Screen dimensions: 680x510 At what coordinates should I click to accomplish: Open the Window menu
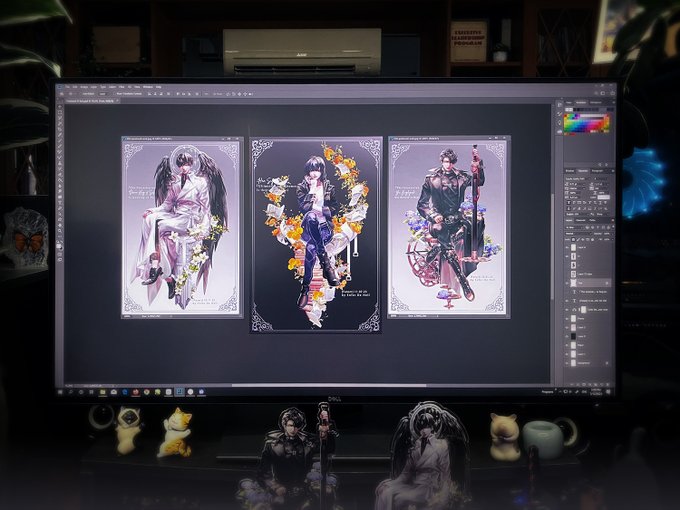point(148,87)
